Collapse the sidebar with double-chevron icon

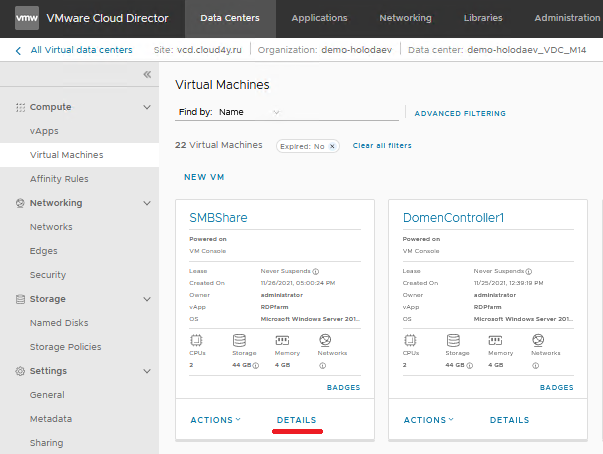(x=147, y=75)
